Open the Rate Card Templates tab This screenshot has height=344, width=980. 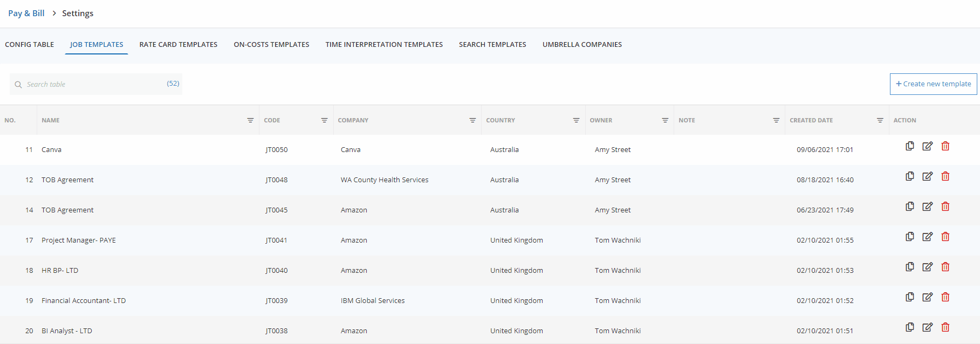tap(179, 45)
